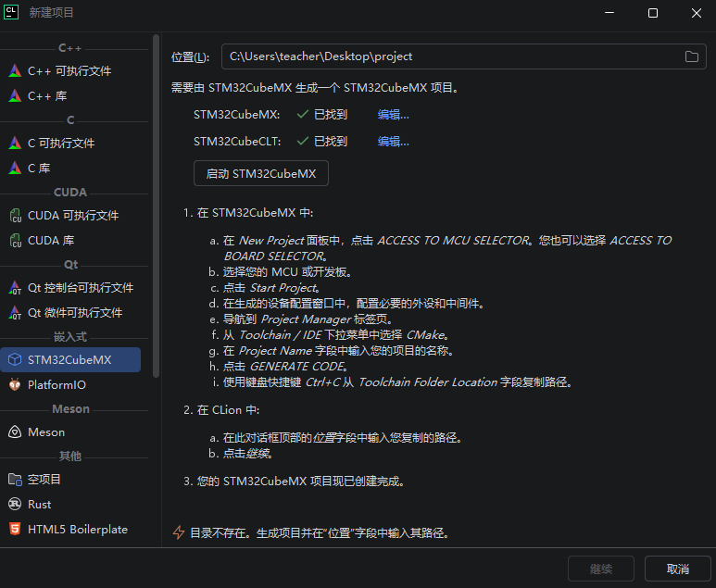Pick the Rust project icon
The height and width of the screenshot is (588, 716).
pos(15,505)
